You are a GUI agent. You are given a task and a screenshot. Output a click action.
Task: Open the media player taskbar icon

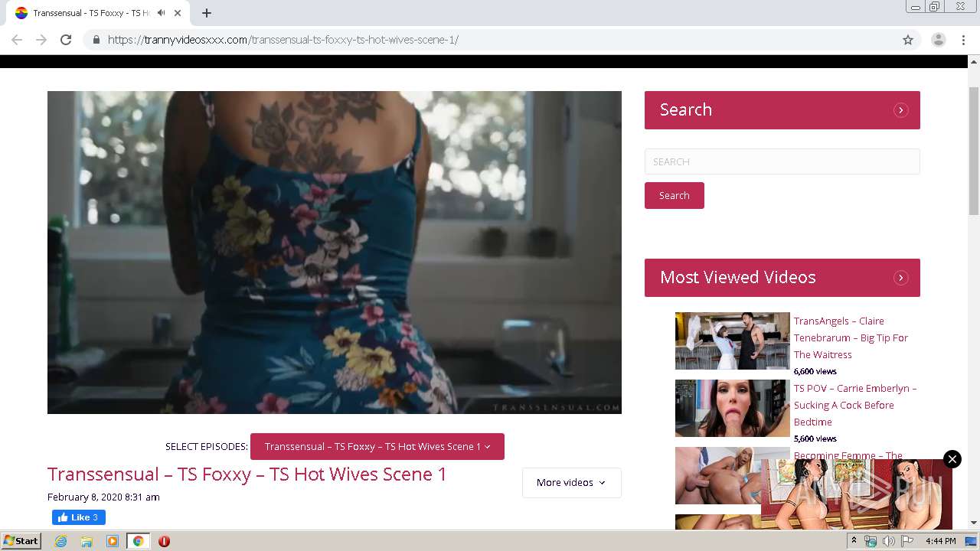click(x=113, y=541)
